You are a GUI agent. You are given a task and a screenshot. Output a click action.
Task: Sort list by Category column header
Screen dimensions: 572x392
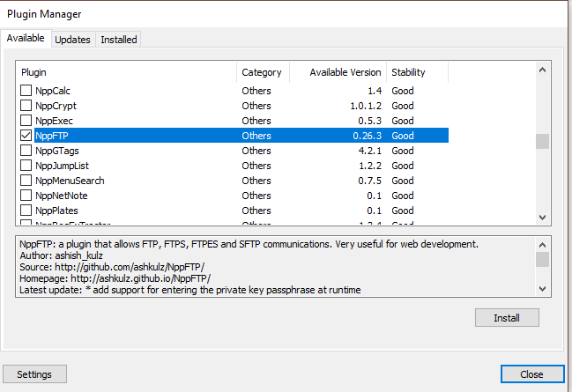(263, 72)
